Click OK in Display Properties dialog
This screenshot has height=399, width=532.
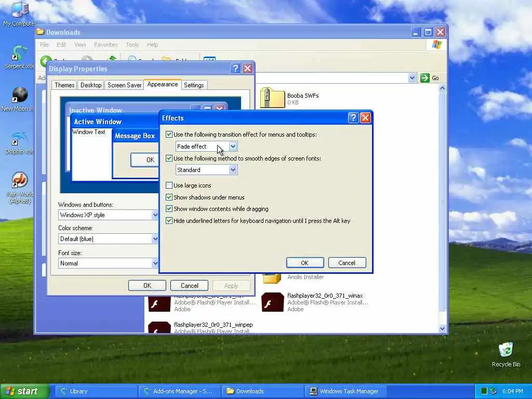(147, 285)
